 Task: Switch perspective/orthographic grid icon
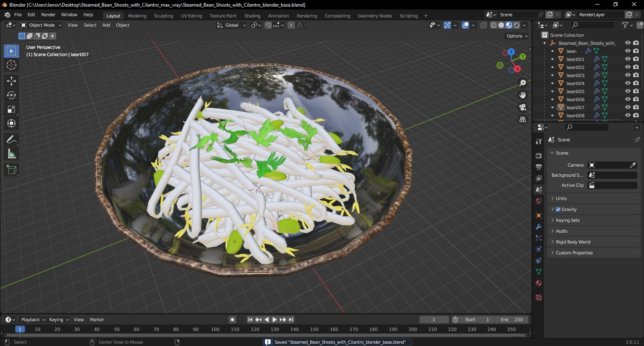coord(523,119)
